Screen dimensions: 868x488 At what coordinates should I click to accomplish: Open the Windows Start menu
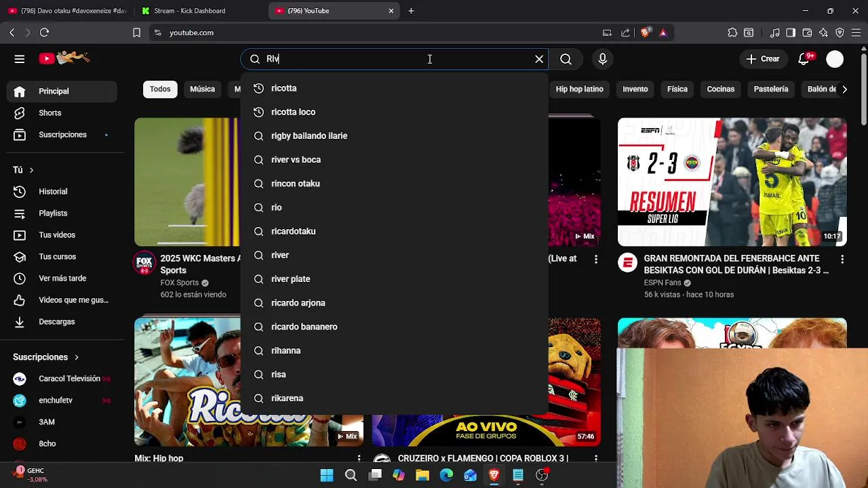click(327, 475)
